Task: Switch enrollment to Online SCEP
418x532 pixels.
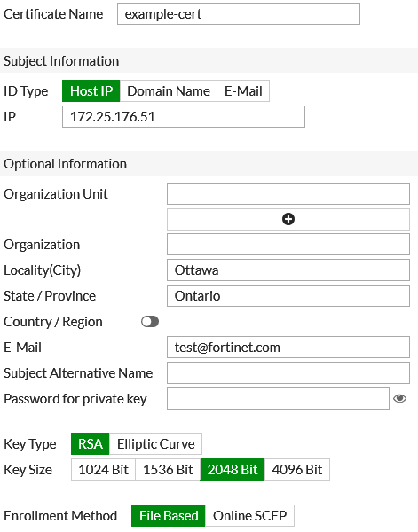Action: point(250,516)
